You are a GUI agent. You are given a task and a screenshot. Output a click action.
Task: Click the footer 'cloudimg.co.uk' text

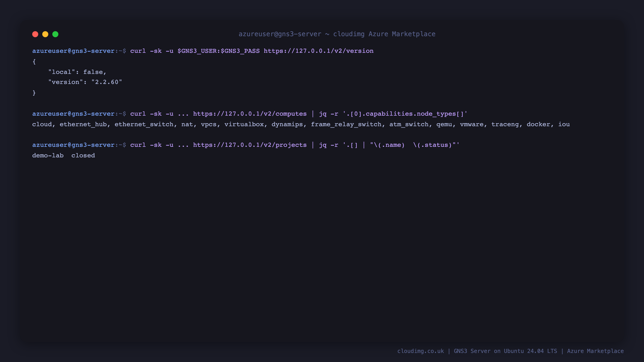point(421,351)
